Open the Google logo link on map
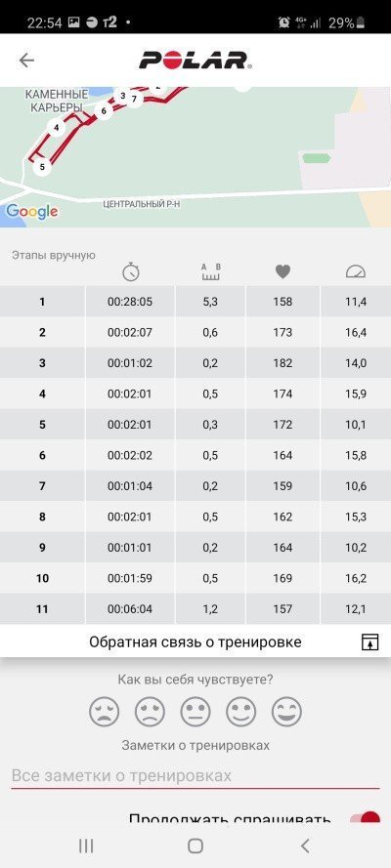 (x=31, y=211)
